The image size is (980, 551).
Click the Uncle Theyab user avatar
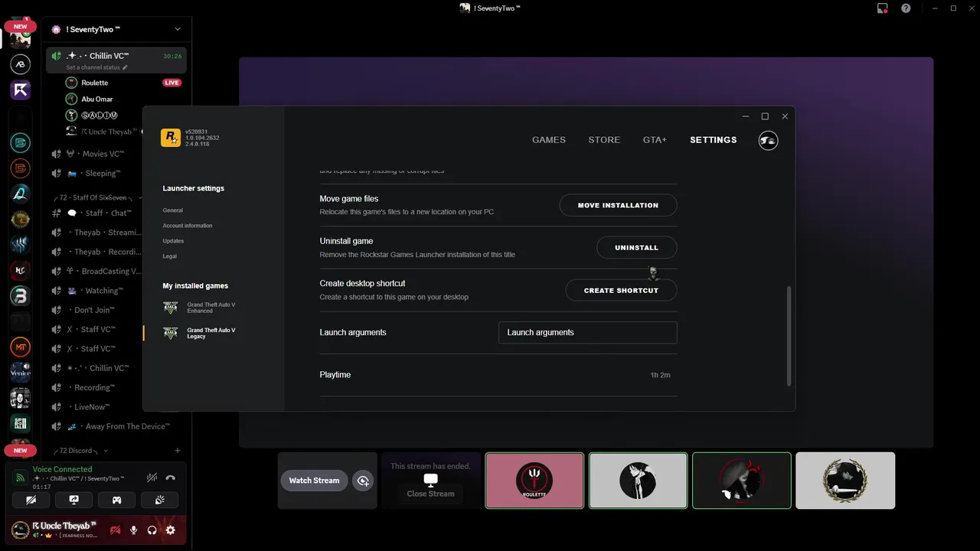[20, 530]
